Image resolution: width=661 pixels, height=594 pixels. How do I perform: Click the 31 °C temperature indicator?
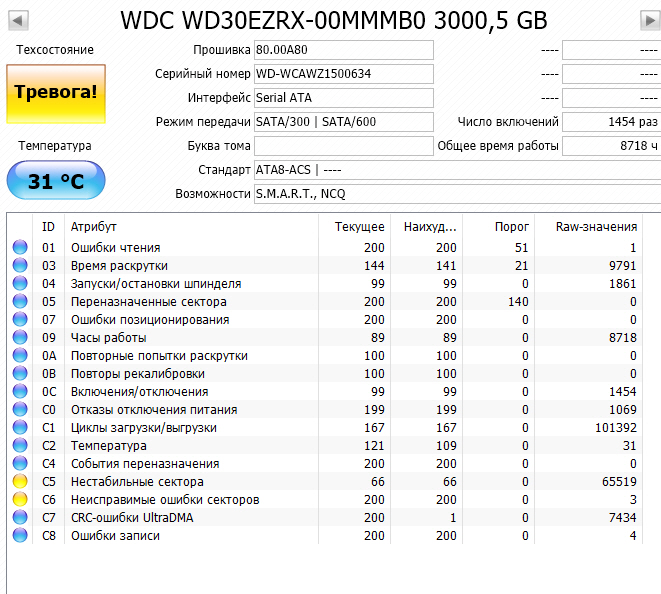(x=56, y=181)
